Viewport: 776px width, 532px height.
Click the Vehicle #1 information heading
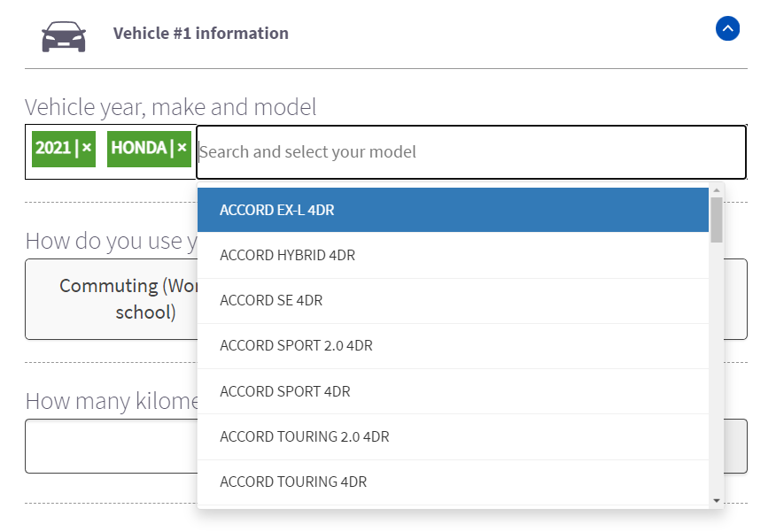[x=201, y=34]
